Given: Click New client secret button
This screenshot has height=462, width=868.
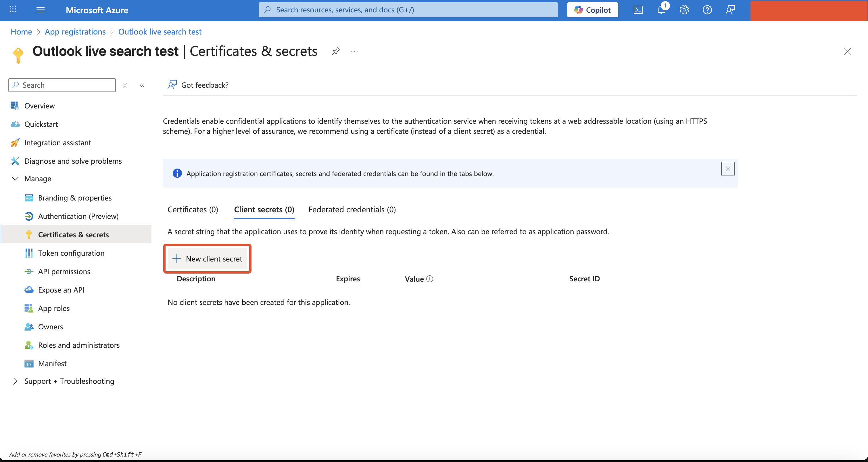Looking at the screenshot, I should coord(208,259).
